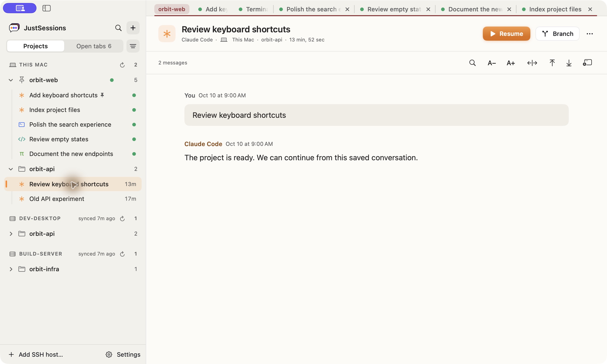
Task: Expand the orbit-infra project
Action: (x=11, y=269)
